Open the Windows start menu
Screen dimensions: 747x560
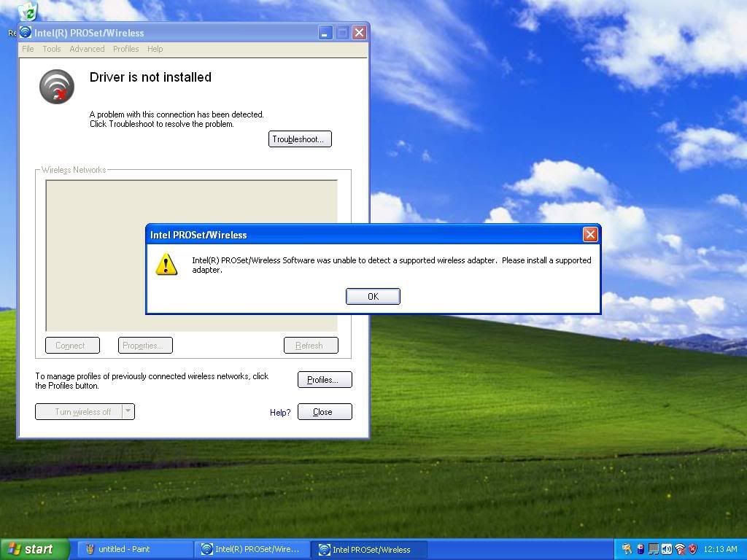(x=34, y=549)
